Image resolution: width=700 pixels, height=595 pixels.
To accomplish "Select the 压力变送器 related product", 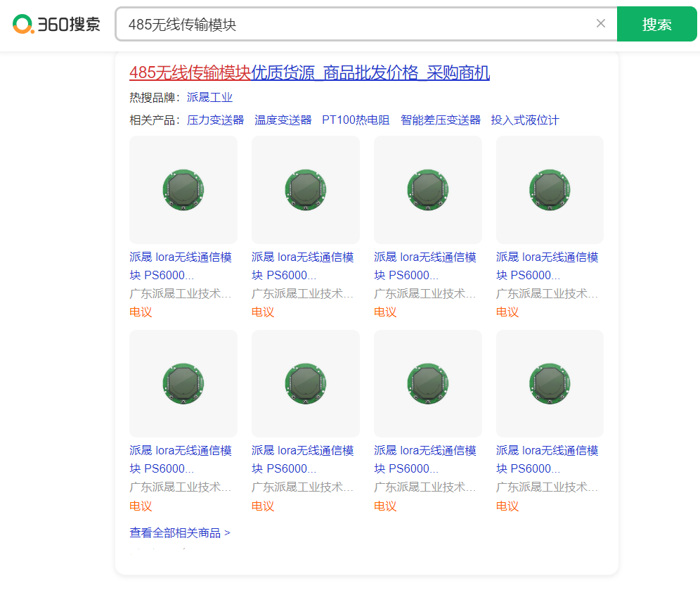I will (215, 120).
